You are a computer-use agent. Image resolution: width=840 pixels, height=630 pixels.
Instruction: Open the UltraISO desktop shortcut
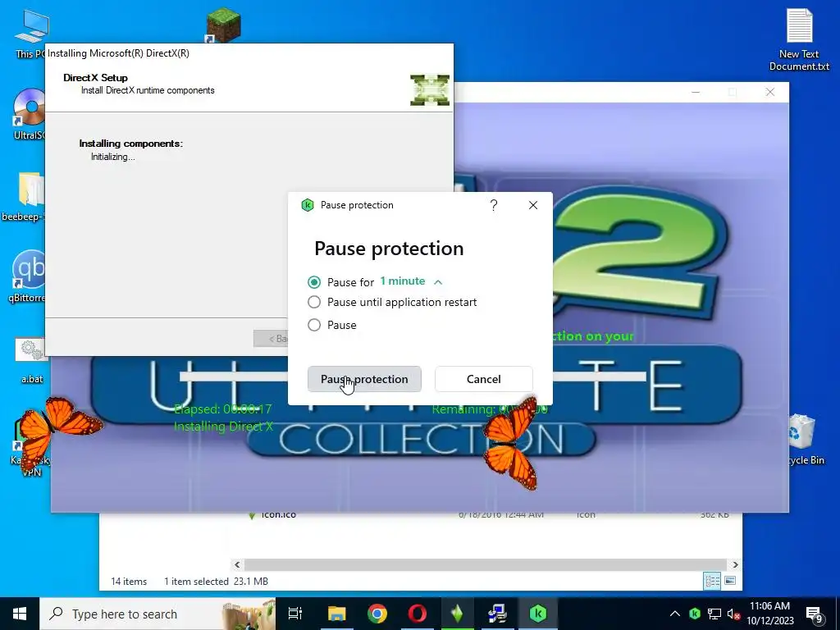click(x=30, y=114)
